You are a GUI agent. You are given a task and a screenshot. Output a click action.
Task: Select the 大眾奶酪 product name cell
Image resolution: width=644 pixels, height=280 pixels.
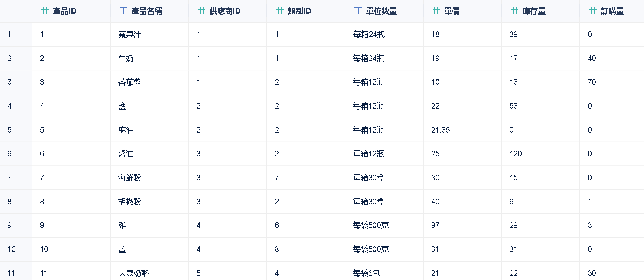[134, 273]
